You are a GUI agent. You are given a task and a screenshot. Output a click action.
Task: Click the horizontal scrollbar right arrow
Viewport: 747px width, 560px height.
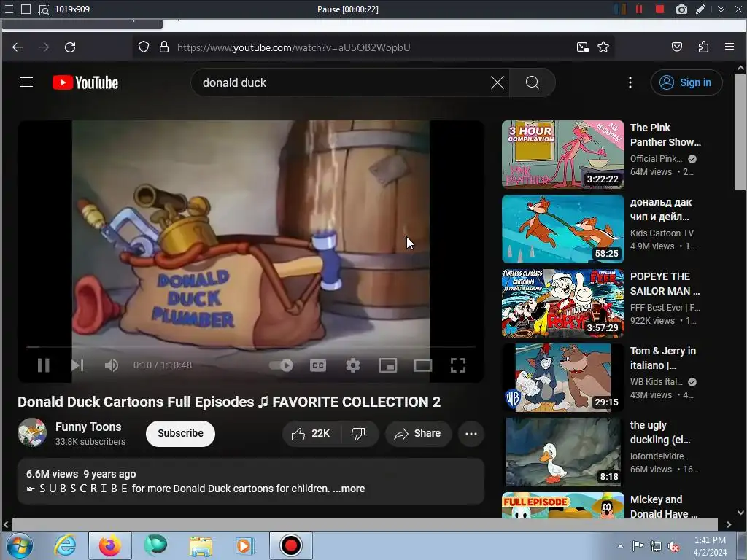coord(729,524)
